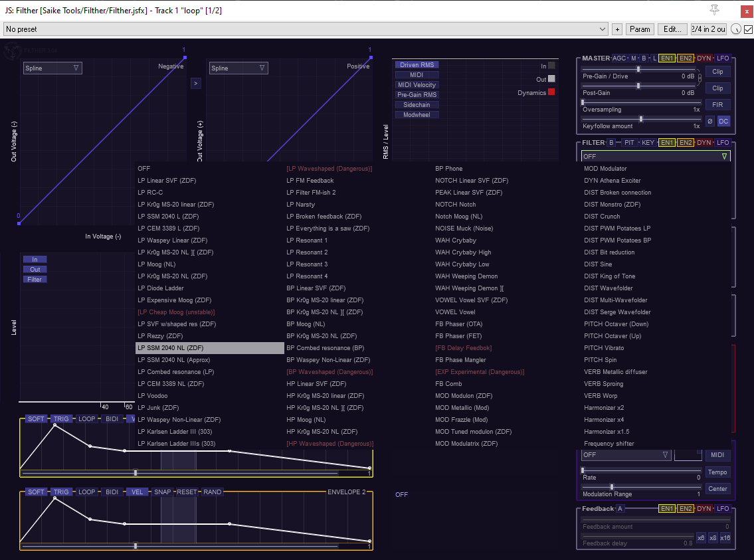
Task: Click the arrow between the two curve graphs
Action: pyautogui.click(x=196, y=83)
